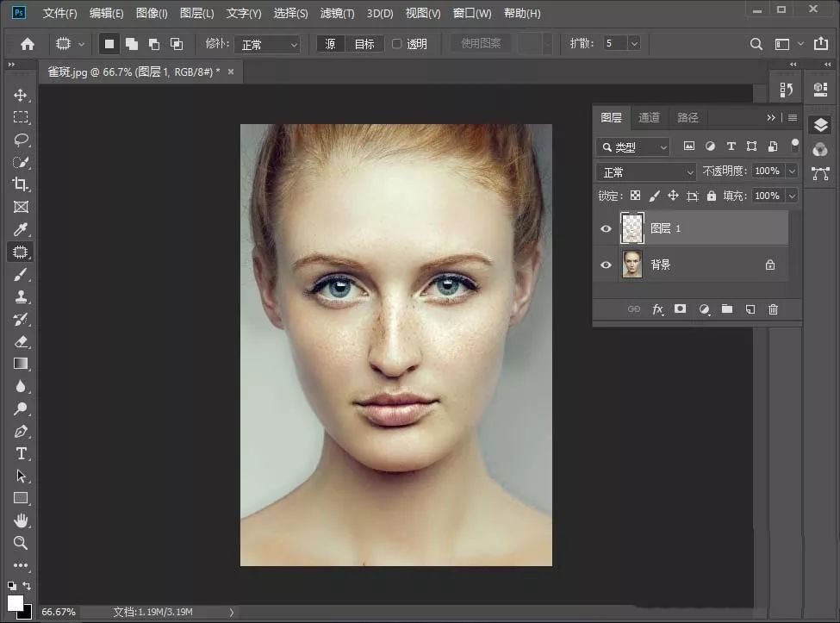Hide 图层 1 using its eye icon
Viewport: 840px width, 623px height.
tap(606, 228)
